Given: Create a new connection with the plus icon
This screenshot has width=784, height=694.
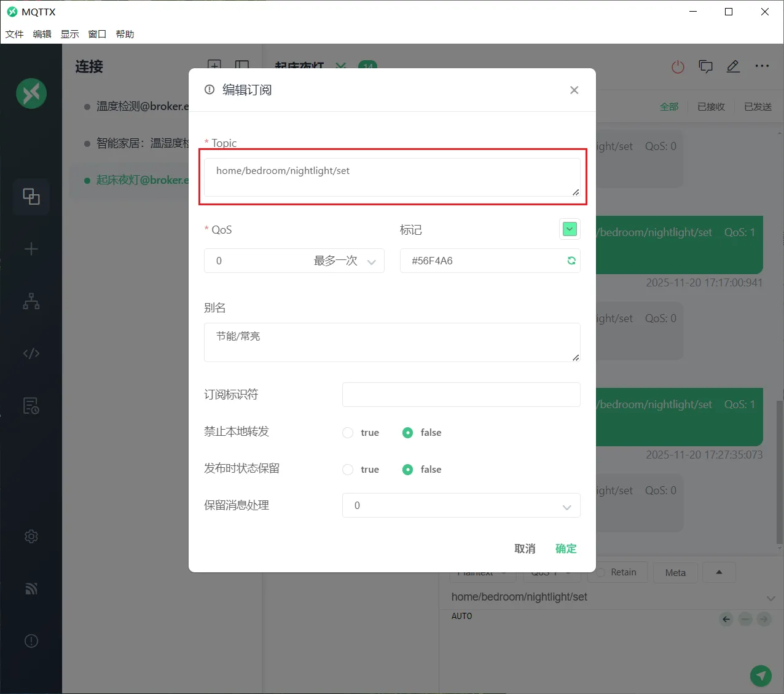Looking at the screenshot, I should 31,248.
